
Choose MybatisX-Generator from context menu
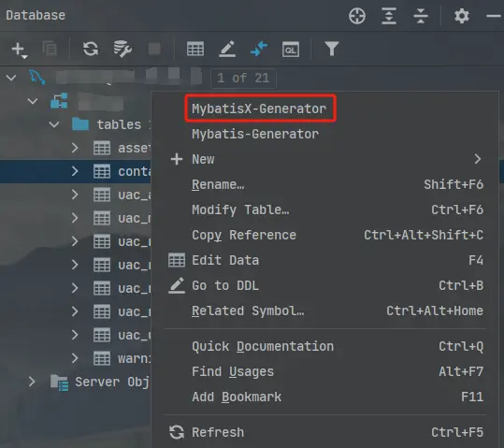point(259,108)
